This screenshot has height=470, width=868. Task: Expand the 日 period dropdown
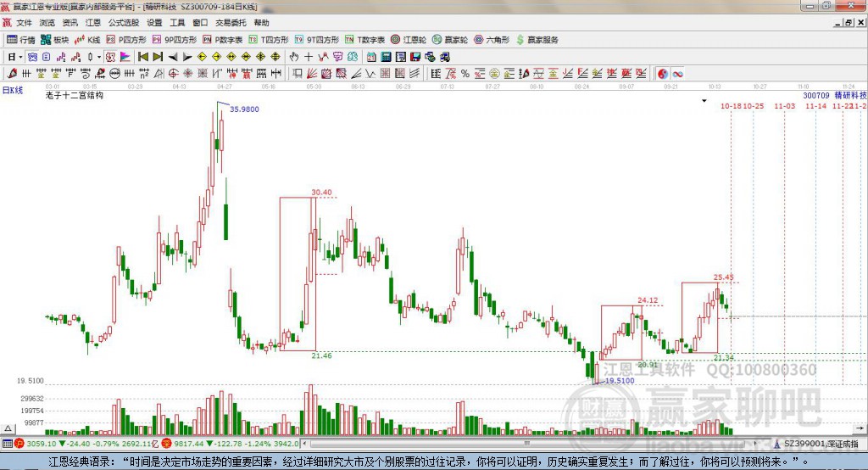[x=20, y=57]
